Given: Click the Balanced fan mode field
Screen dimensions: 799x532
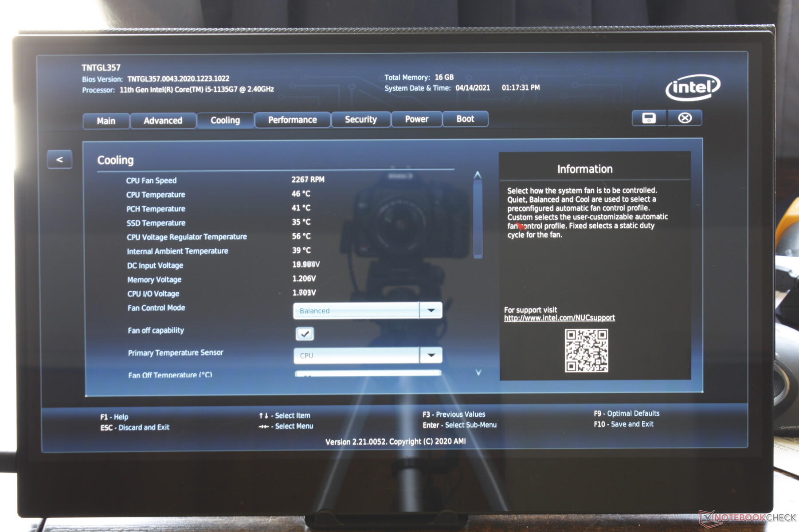Looking at the screenshot, I should tap(356, 310).
